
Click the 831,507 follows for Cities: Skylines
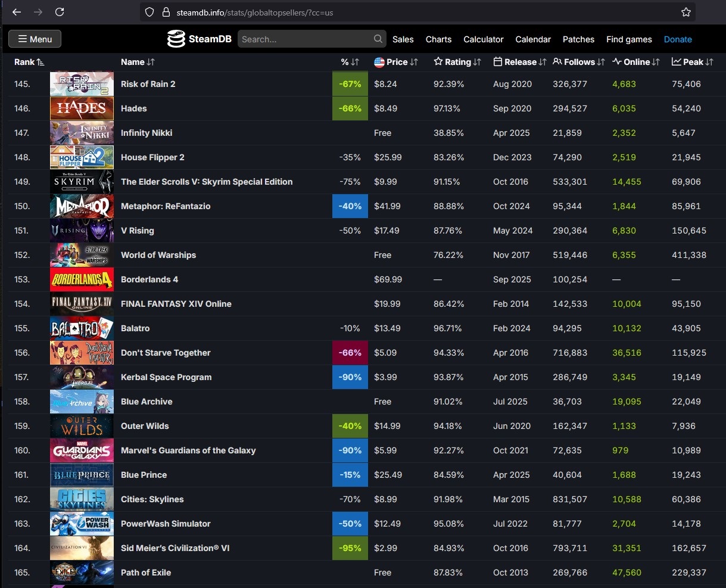[570, 499]
